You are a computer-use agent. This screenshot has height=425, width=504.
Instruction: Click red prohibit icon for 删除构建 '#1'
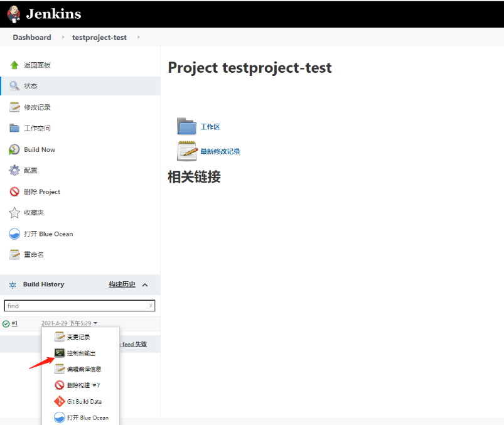[60, 385]
